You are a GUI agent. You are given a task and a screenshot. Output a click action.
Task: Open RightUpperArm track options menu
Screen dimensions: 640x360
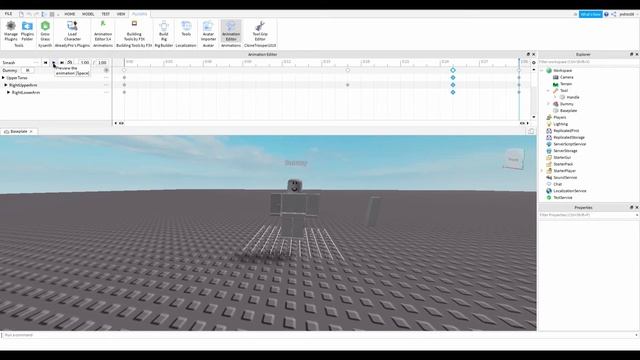107,85
